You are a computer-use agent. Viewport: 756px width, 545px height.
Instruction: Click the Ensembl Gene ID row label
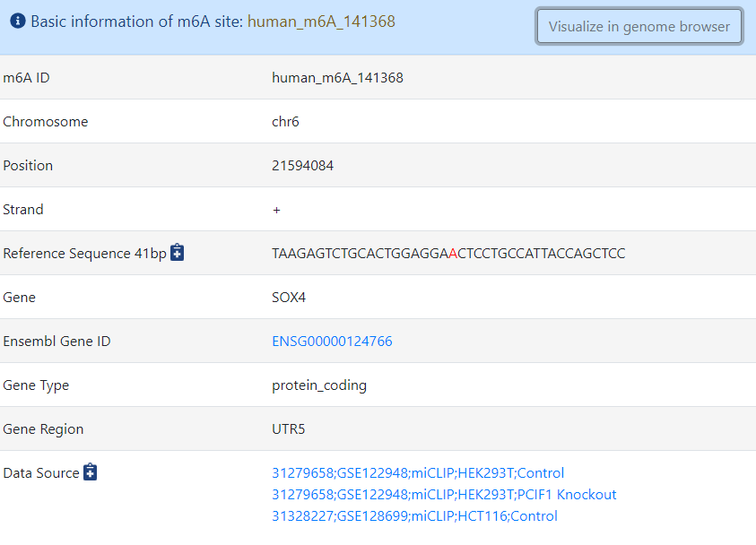(x=56, y=342)
